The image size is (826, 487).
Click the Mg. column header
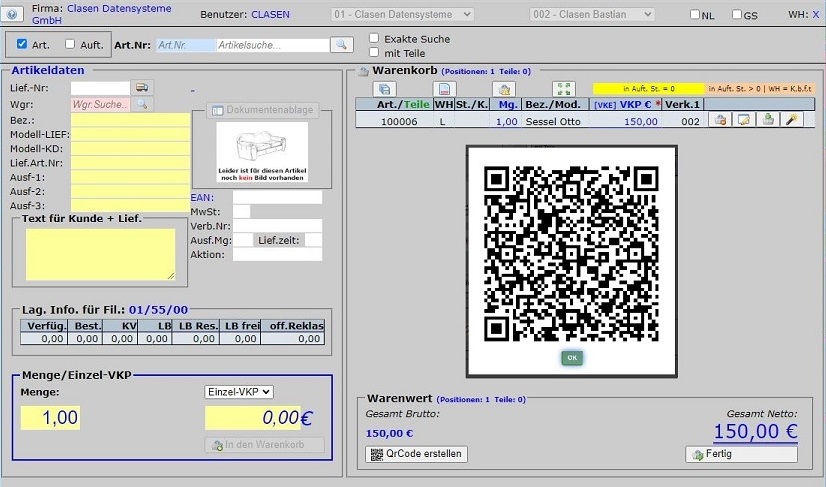(x=508, y=104)
